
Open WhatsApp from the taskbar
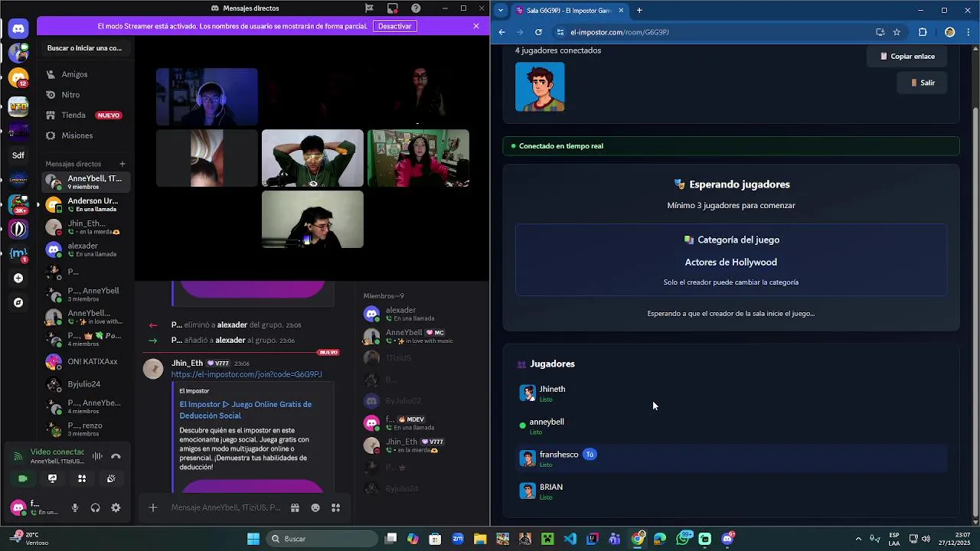[x=683, y=539]
